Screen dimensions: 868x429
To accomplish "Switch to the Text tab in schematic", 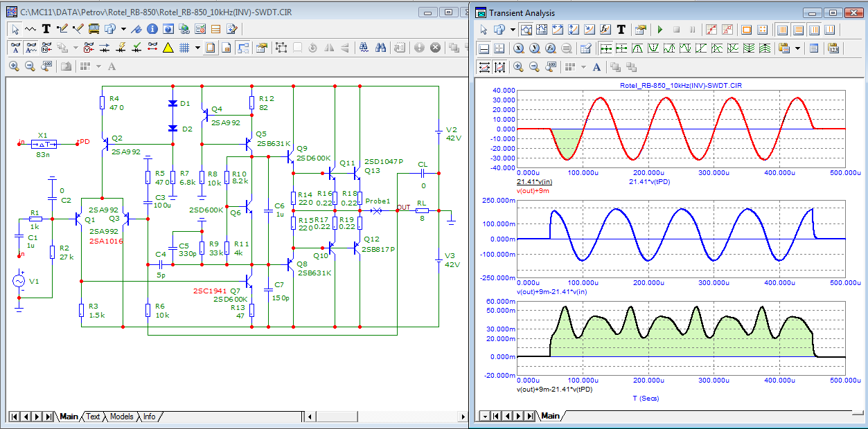I will click(x=93, y=417).
